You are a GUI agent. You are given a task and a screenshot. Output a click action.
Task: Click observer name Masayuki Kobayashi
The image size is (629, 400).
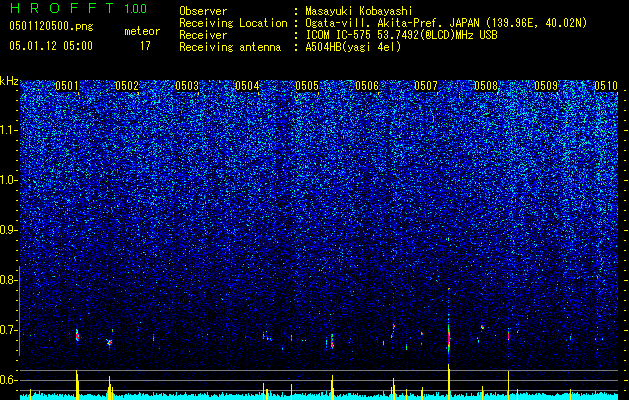pos(359,11)
